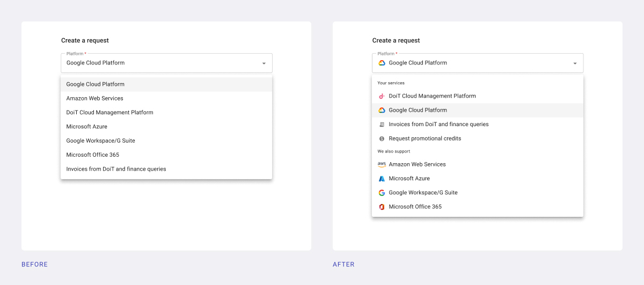Click 'Create a request' heading in After panel

pyautogui.click(x=396, y=41)
